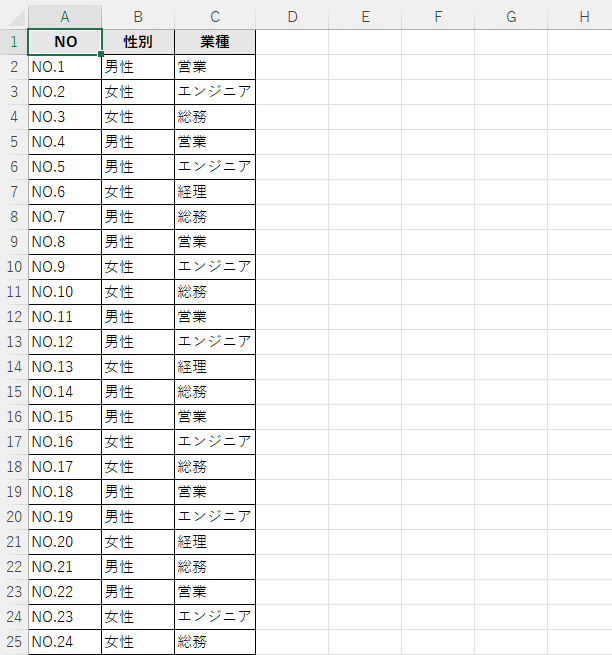The width and height of the screenshot is (612, 655).
Task: Select column H header
Action: [580, 17]
